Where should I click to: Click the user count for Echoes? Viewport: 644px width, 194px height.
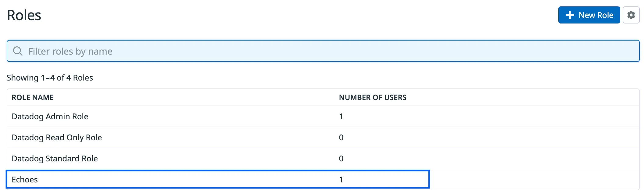(341, 180)
